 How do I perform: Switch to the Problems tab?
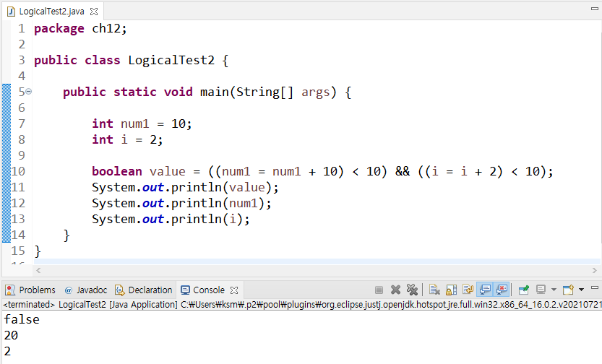(x=30, y=290)
